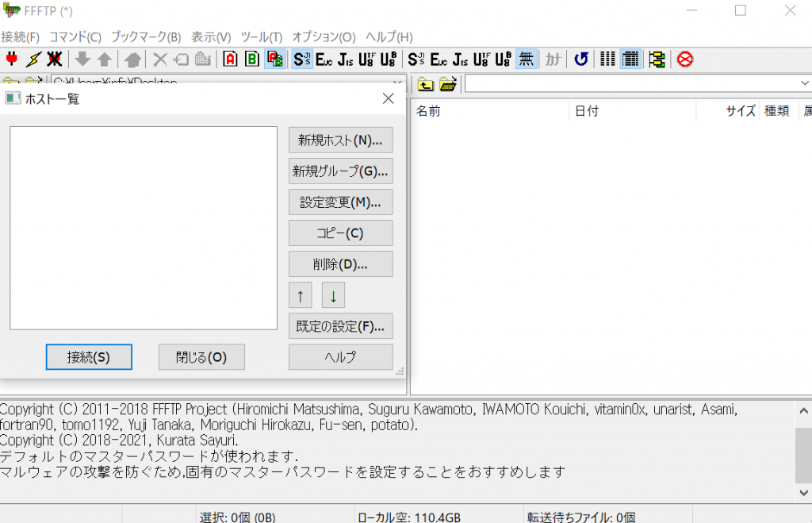Select UTF-8 BOM in the second encoding group
The height and width of the screenshot is (523, 812).
pos(504,59)
